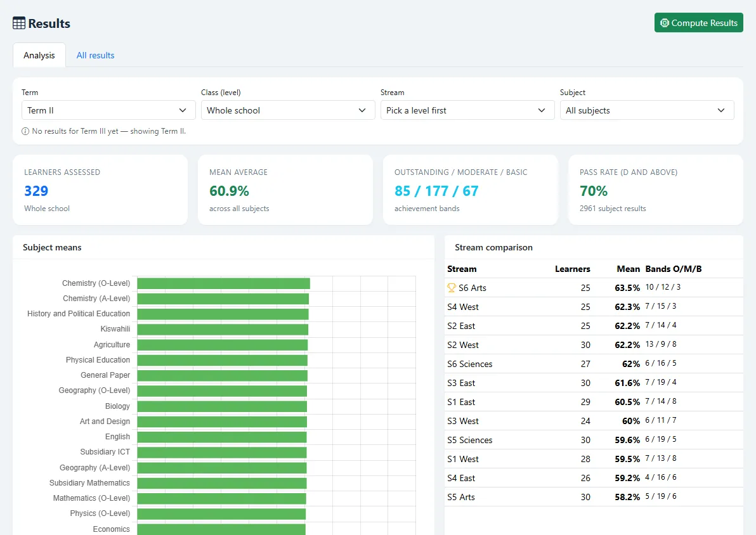Click the General Paper chart label
The width and height of the screenshot is (756, 535).
pyautogui.click(x=105, y=375)
